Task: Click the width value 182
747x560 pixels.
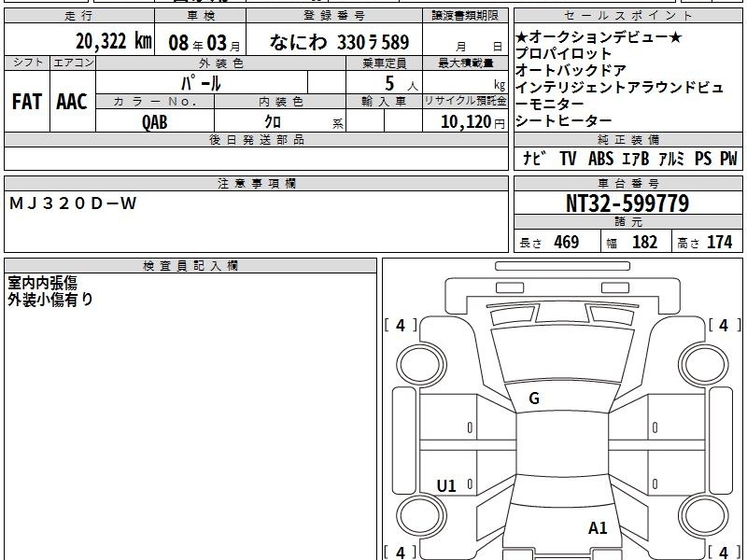Action: 644,242
